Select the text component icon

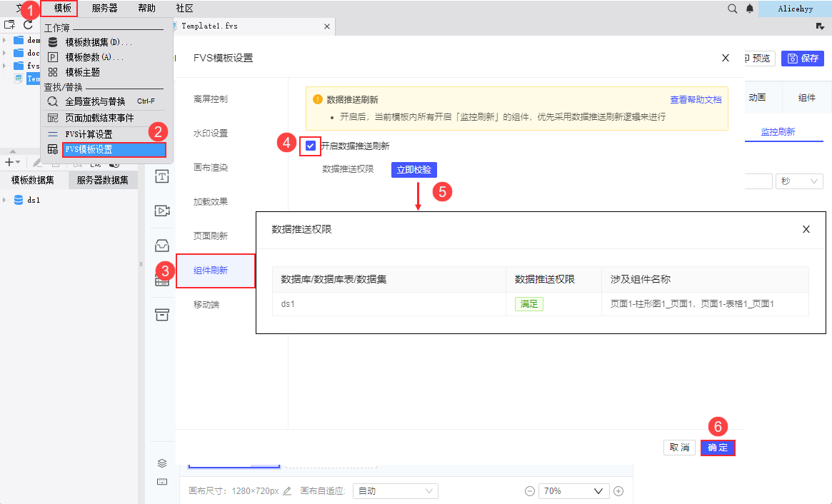(162, 176)
